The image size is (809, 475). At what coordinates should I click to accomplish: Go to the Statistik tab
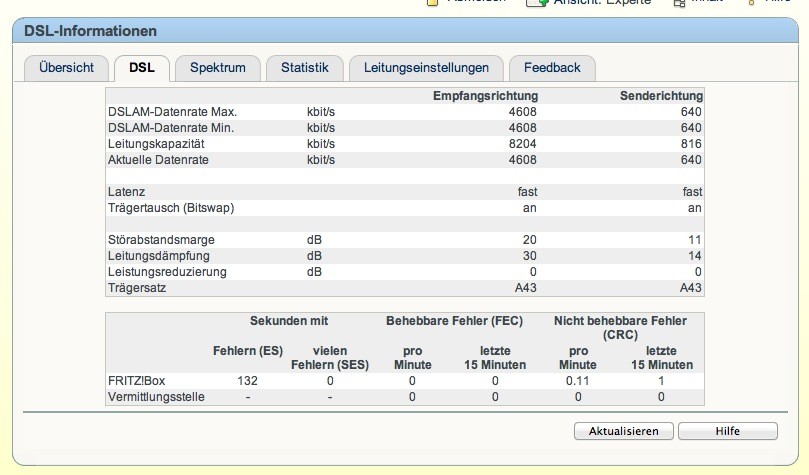tap(304, 68)
